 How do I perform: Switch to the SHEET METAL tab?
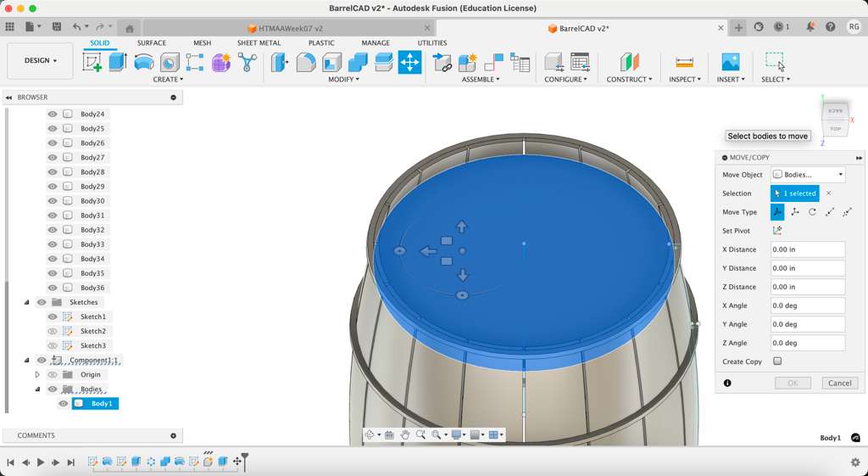click(x=259, y=42)
